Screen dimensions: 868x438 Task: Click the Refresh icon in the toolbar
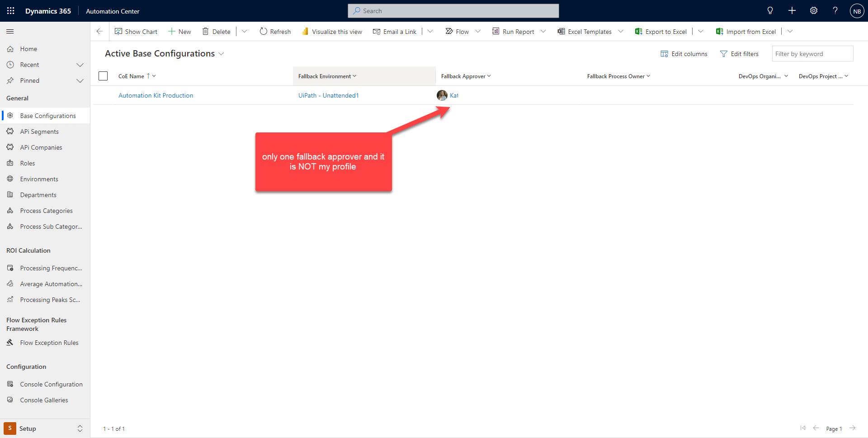[264, 31]
